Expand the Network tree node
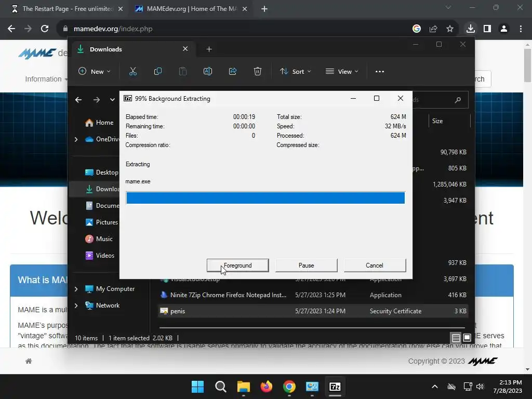Screen dimensions: 532x399 (76, 305)
